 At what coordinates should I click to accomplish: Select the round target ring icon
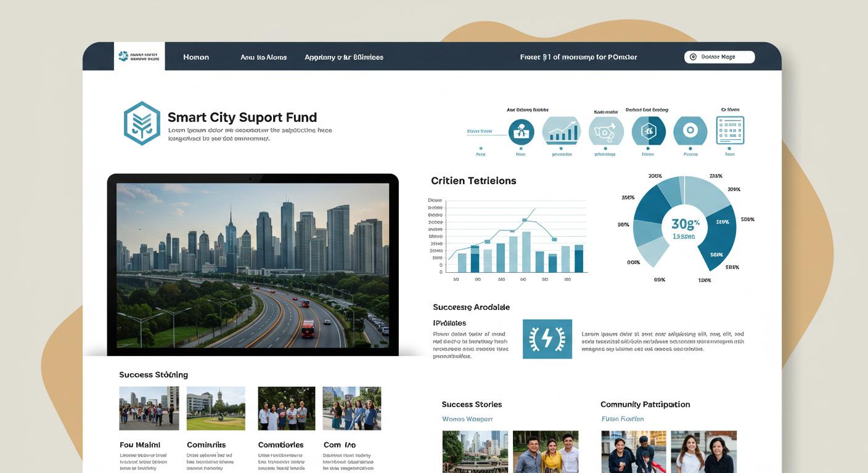[690, 131]
